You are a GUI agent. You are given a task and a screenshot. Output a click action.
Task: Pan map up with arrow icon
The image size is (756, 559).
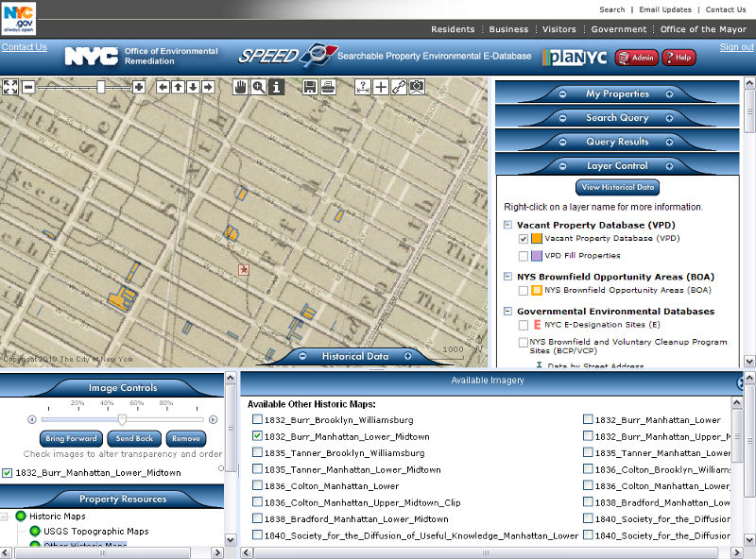coord(178,87)
